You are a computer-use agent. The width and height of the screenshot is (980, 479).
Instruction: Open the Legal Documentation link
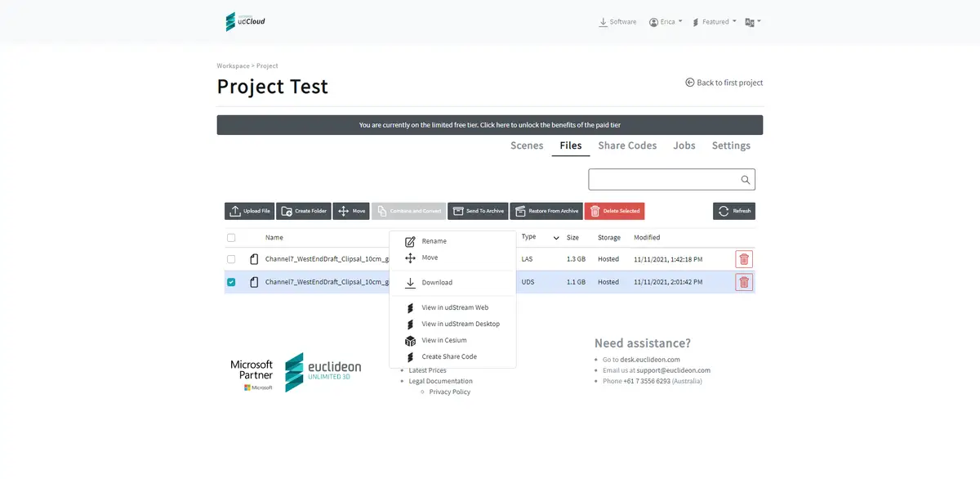click(440, 381)
